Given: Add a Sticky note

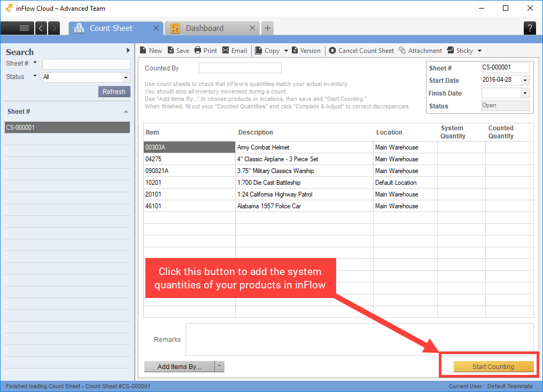Looking at the screenshot, I should tap(460, 51).
